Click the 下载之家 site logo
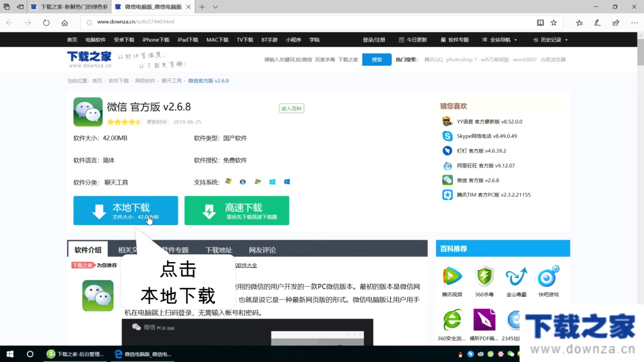Viewport: 644px width, 362px height. (x=89, y=59)
